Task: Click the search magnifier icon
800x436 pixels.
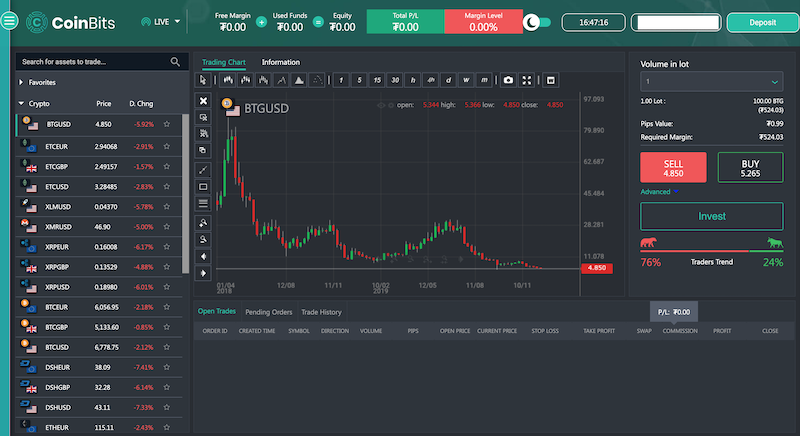Action: tap(175, 62)
